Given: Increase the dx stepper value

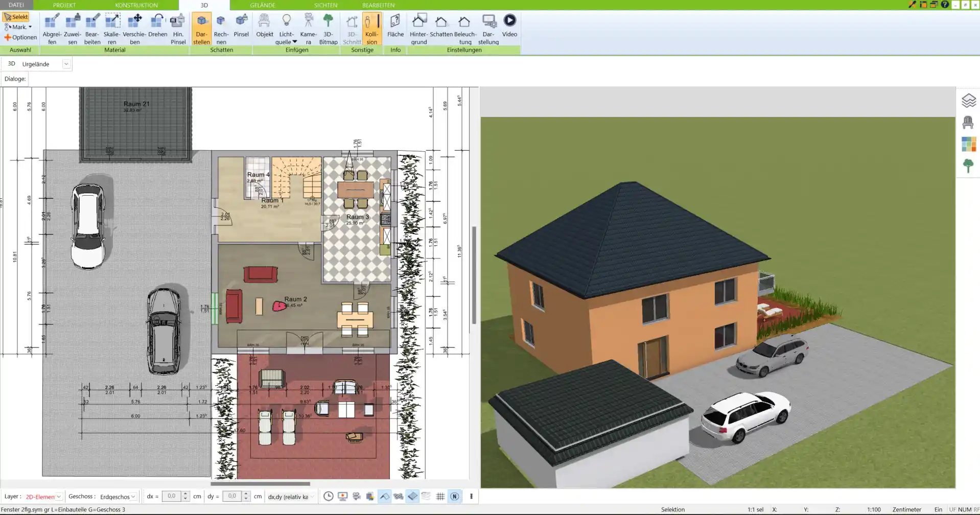Looking at the screenshot, I should (x=186, y=494).
